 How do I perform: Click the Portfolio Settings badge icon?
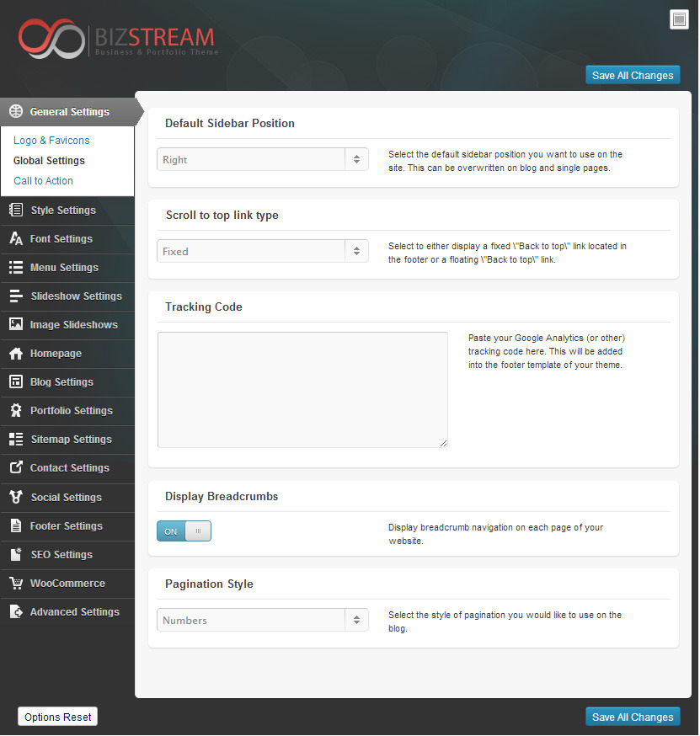click(x=16, y=411)
